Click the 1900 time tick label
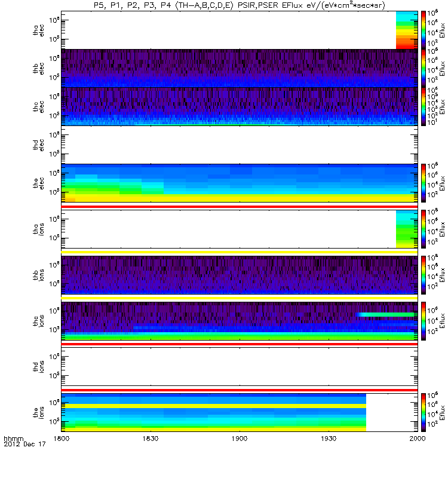448x478 pixels. pos(240,439)
